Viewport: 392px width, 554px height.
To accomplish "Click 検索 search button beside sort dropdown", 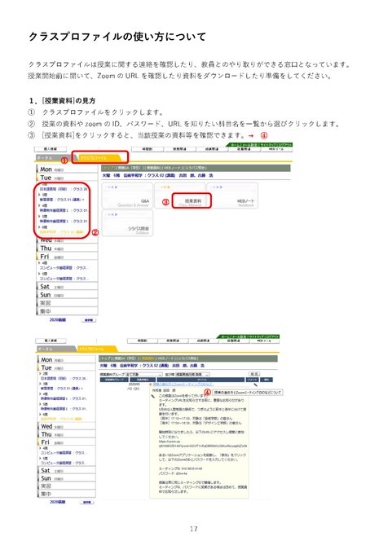I will tap(254, 374).
